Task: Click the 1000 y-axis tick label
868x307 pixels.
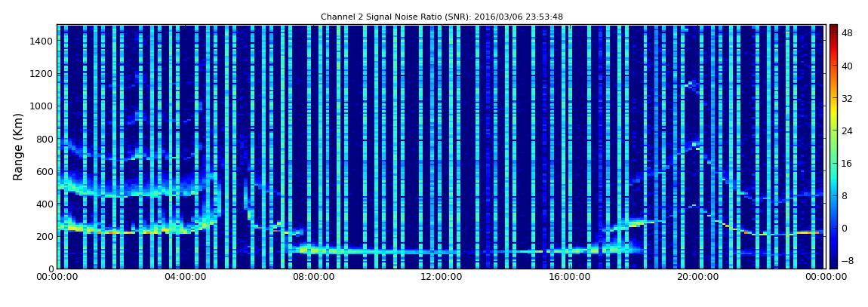Action: click(x=42, y=106)
